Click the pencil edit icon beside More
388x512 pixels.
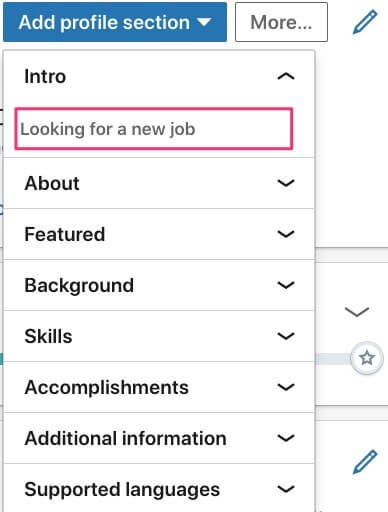tap(365, 22)
